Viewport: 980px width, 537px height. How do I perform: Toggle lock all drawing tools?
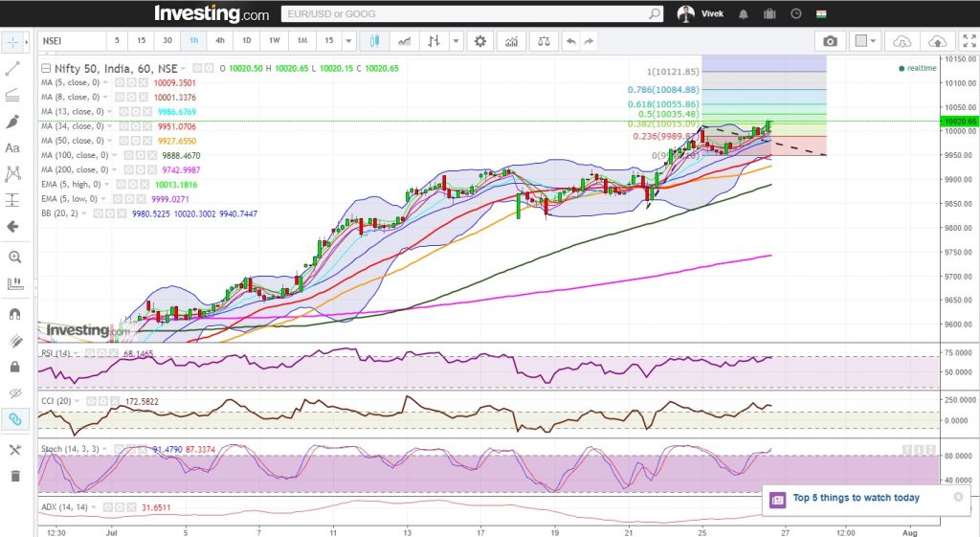click(x=14, y=367)
